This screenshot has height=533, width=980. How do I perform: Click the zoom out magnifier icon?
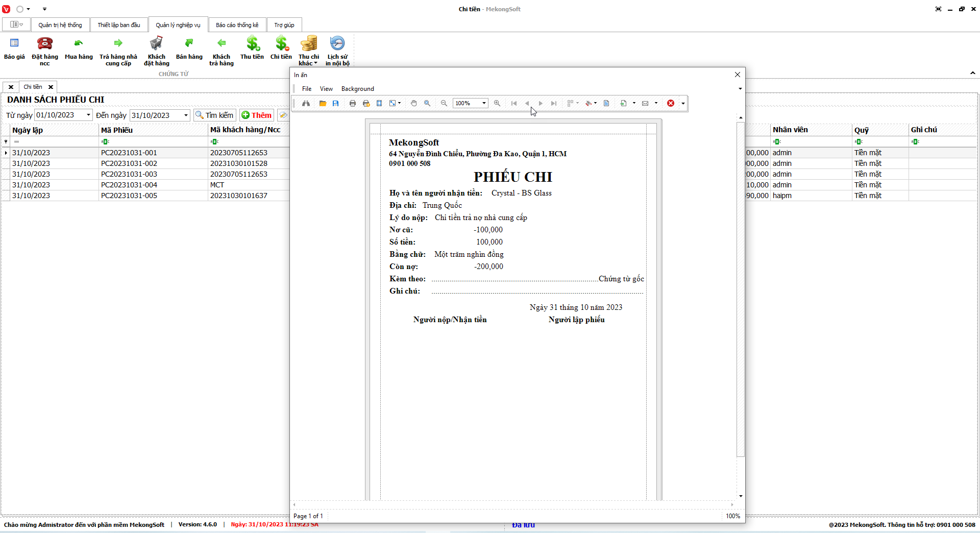tap(444, 103)
